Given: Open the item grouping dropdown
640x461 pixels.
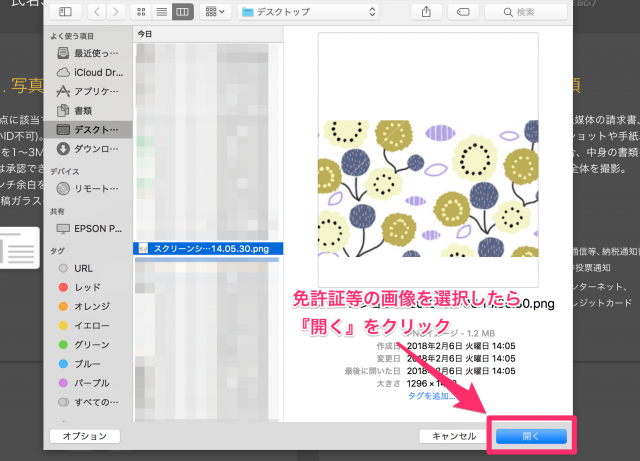Looking at the screenshot, I should [x=216, y=12].
